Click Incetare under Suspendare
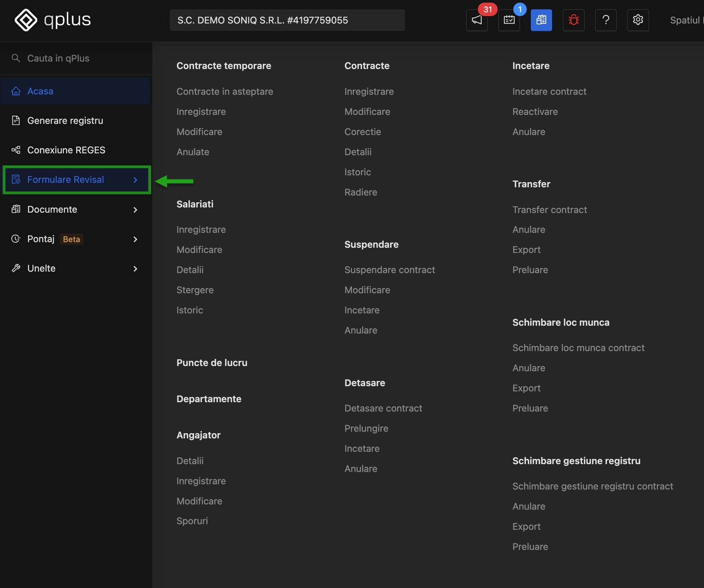 362,310
